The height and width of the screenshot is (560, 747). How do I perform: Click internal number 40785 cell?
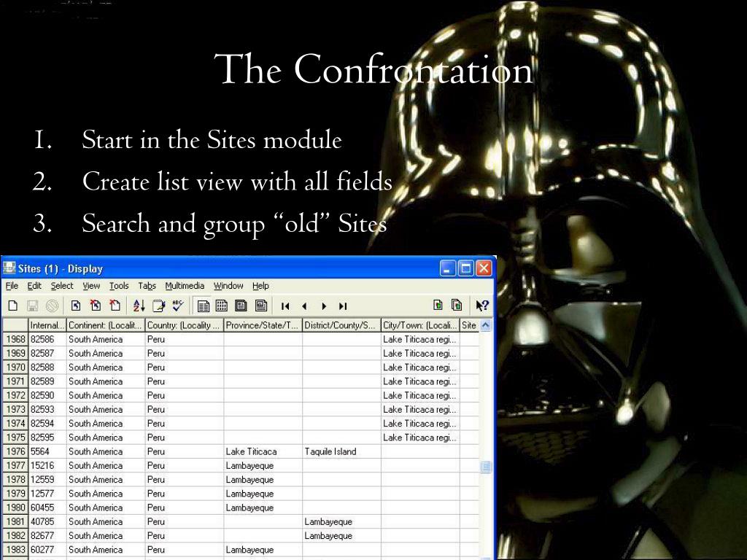(47, 521)
